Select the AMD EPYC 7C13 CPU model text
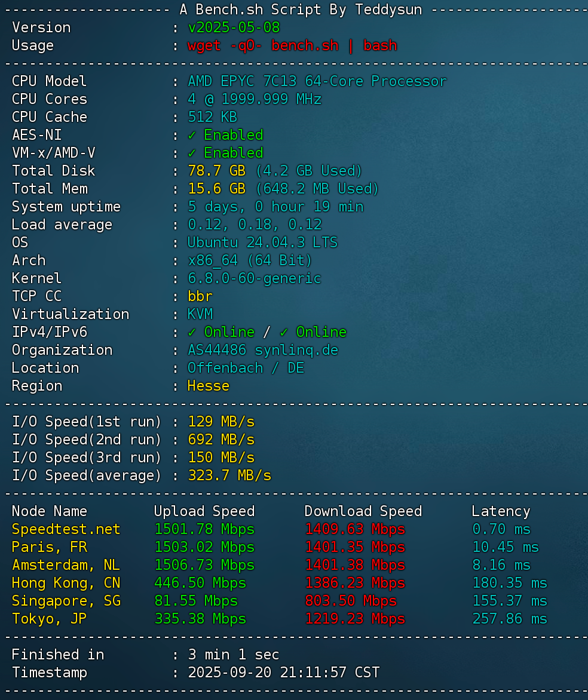588x700 pixels. (x=317, y=81)
